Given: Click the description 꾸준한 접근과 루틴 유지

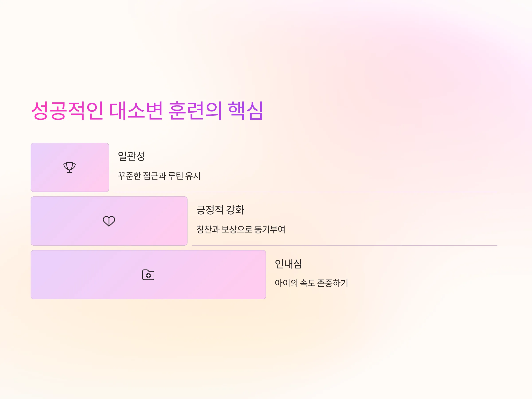Looking at the screenshot, I should (x=159, y=176).
